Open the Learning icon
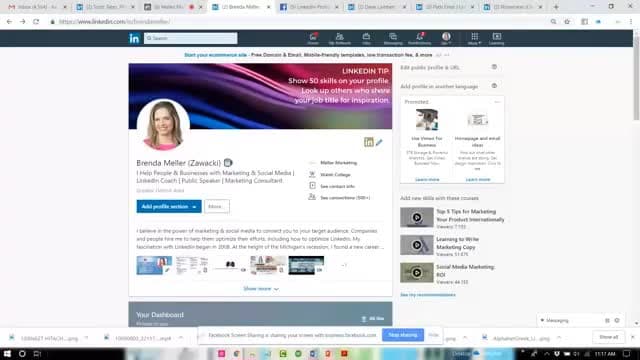This screenshot has height=360, width=640. [496, 38]
